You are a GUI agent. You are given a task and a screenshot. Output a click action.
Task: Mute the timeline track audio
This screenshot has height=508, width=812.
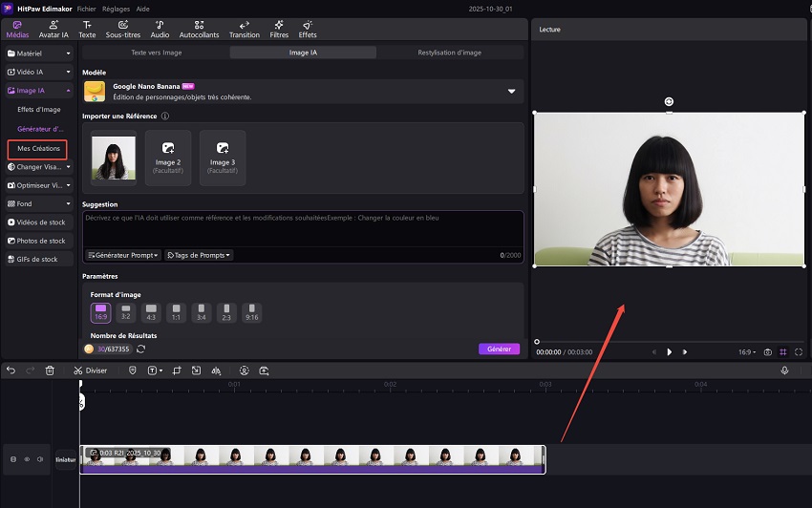pyautogui.click(x=39, y=459)
